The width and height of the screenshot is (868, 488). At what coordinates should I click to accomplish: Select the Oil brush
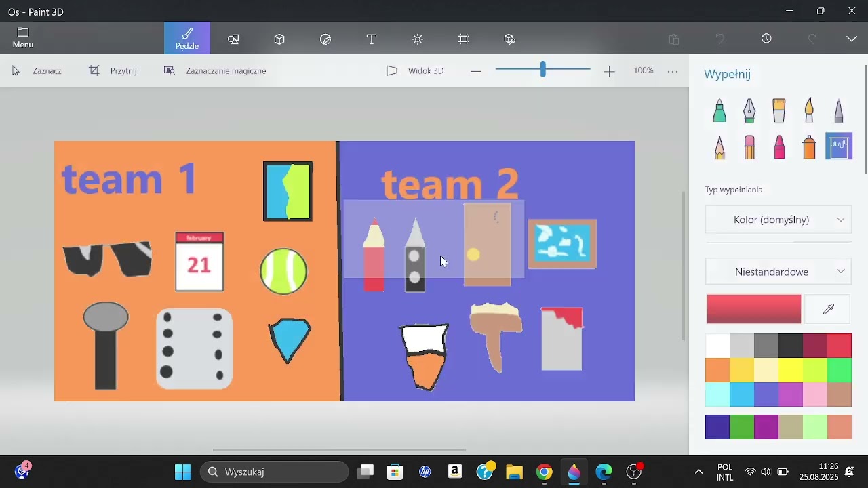pos(779,110)
